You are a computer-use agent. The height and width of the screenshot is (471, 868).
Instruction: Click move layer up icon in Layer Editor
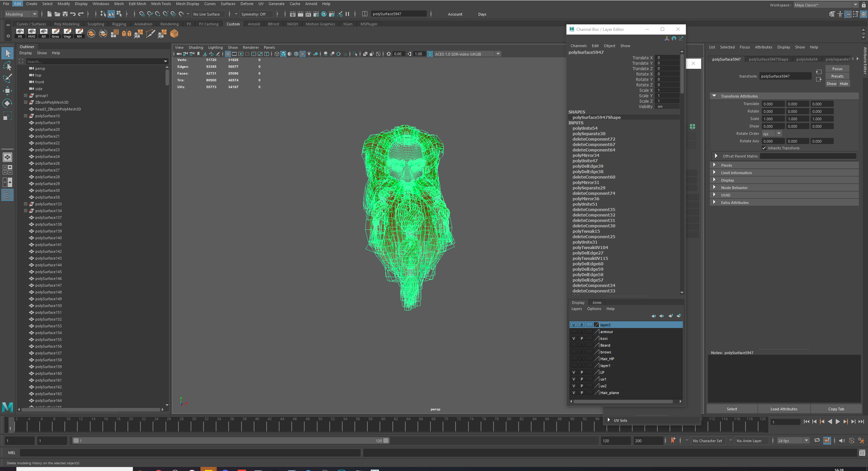pyautogui.click(x=653, y=316)
